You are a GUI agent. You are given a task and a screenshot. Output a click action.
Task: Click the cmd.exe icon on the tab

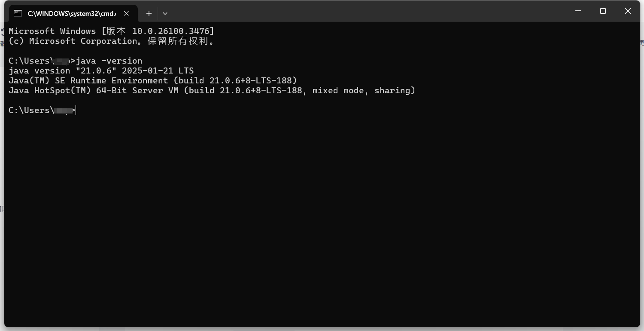(x=18, y=13)
